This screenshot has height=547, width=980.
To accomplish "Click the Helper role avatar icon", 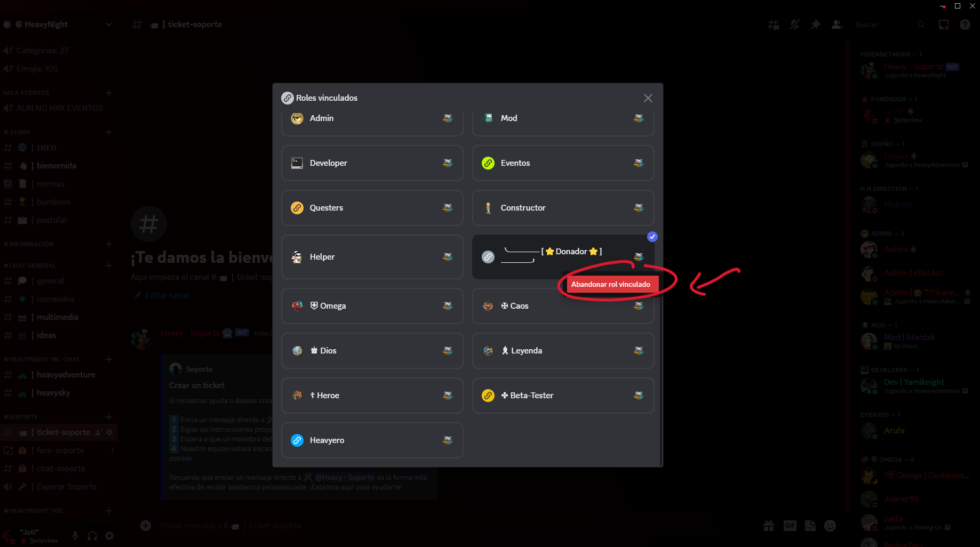I will coord(297,257).
